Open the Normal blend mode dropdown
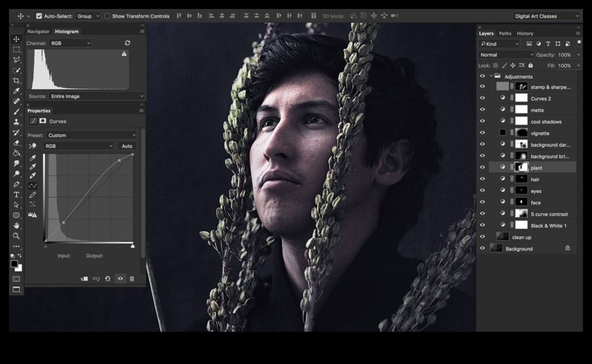The width and height of the screenshot is (592, 364). (506, 55)
